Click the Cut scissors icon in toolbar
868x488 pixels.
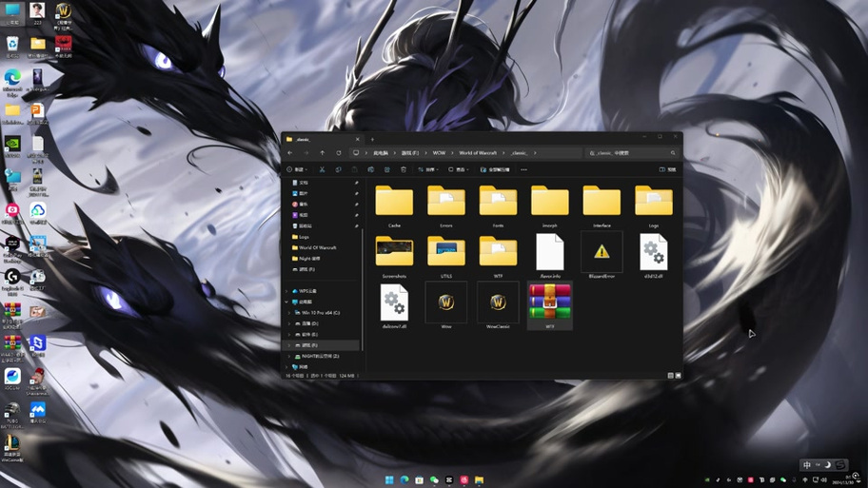(322, 169)
